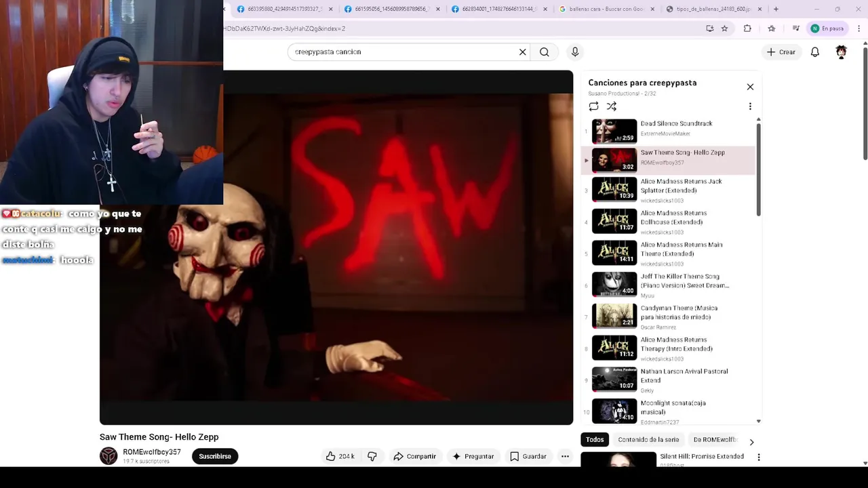Play Dead Silence Soundtrack from the playlist

pos(669,131)
